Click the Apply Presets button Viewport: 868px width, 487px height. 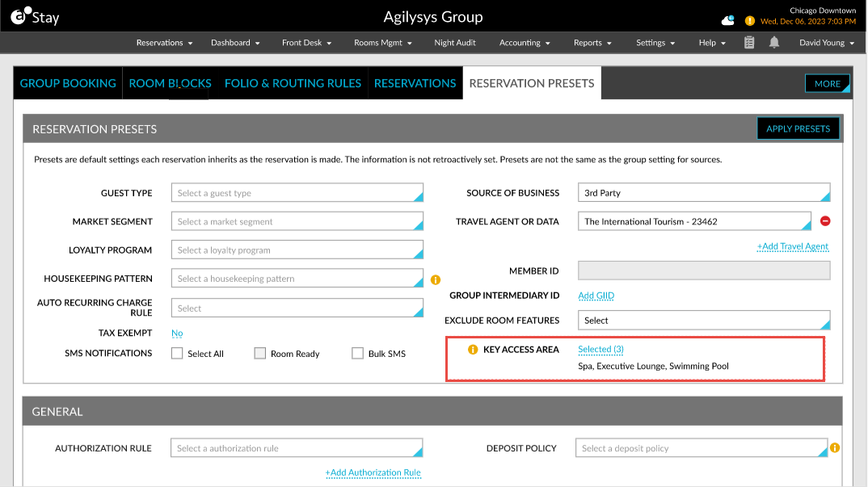tap(798, 128)
